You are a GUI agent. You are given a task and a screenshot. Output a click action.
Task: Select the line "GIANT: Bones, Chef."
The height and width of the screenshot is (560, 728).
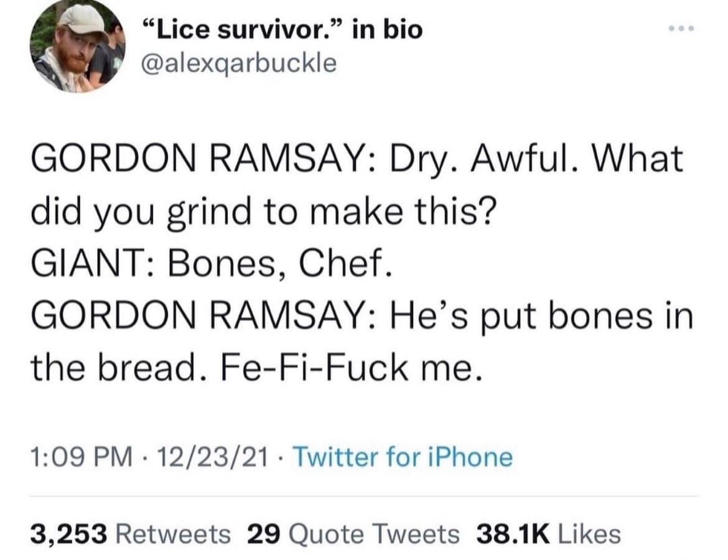(x=212, y=263)
